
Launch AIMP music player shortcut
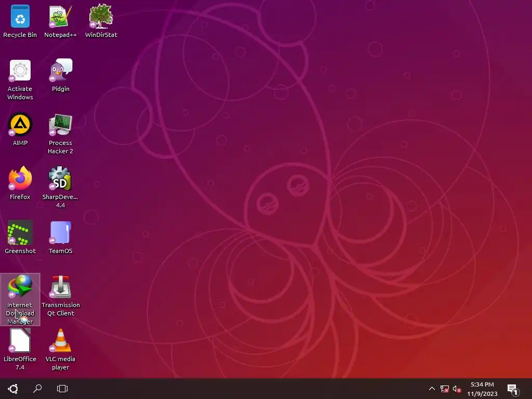tap(20, 129)
